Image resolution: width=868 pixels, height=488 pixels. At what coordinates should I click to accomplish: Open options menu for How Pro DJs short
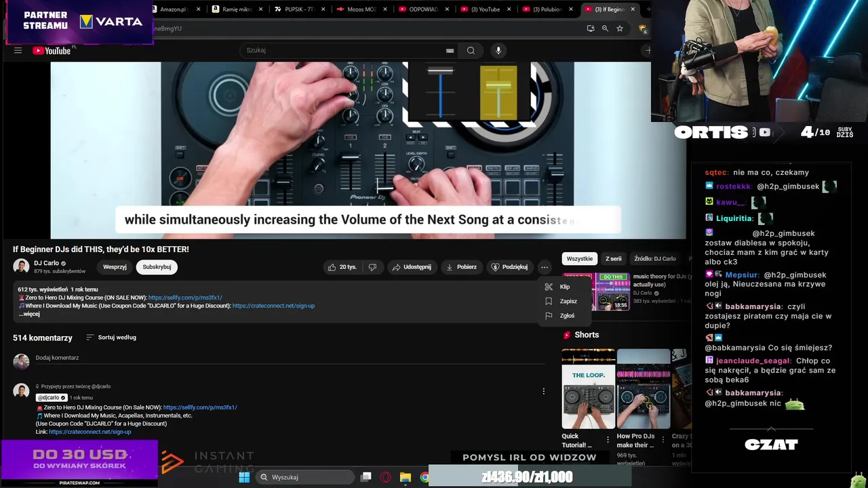[x=663, y=440]
